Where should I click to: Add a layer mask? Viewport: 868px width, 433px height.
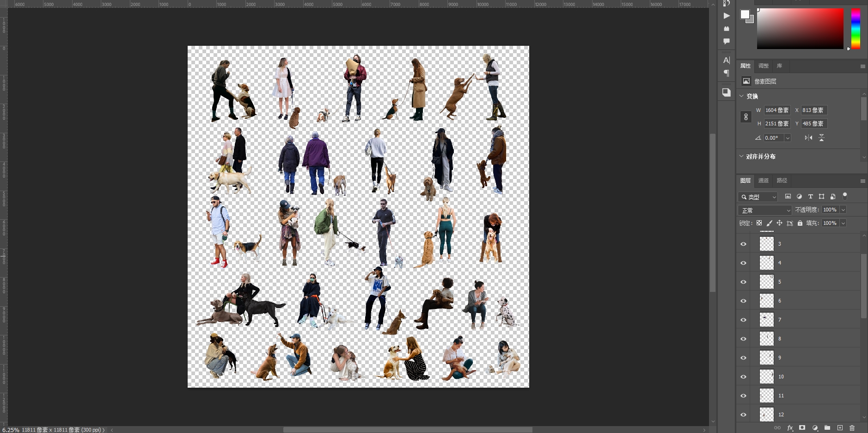click(802, 428)
